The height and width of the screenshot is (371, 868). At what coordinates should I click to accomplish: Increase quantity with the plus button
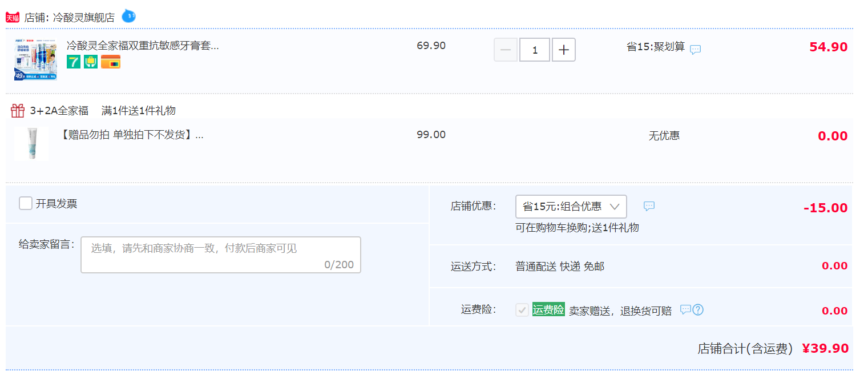564,50
